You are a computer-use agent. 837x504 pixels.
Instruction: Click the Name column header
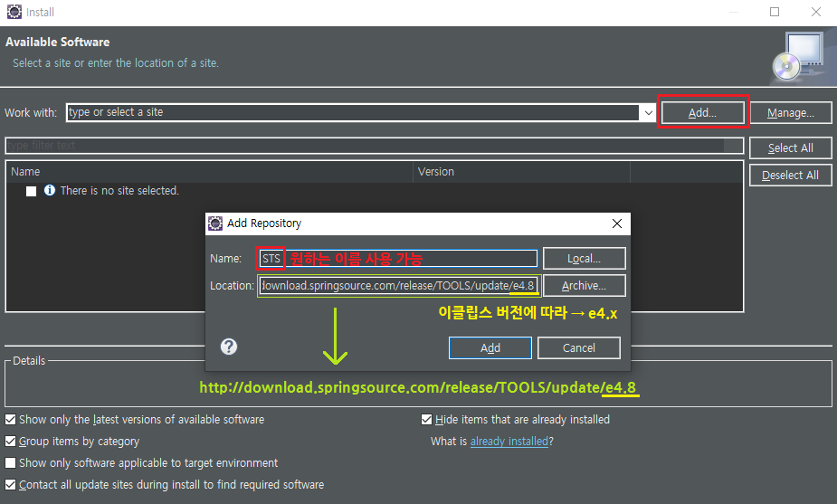tap(210, 172)
